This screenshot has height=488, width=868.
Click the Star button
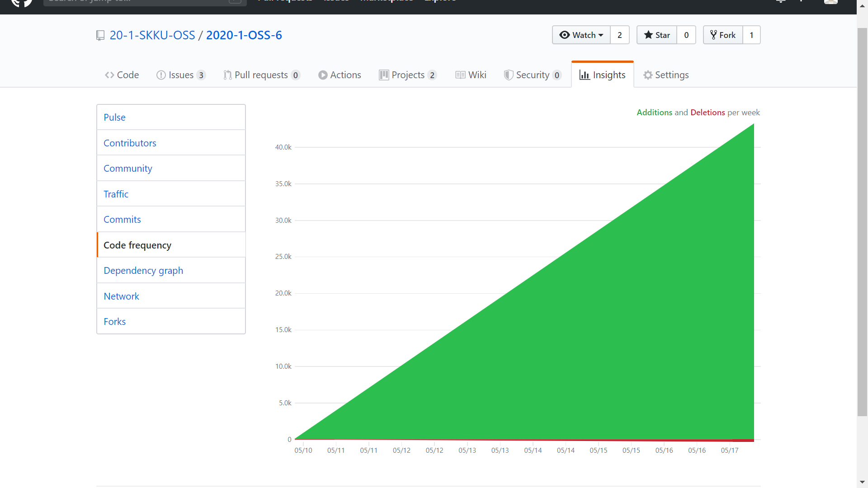(x=657, y=35)
